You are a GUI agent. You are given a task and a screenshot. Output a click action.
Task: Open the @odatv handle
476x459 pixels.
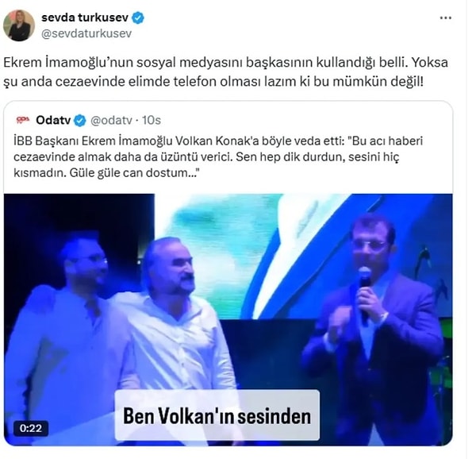(x=111, y=121)
